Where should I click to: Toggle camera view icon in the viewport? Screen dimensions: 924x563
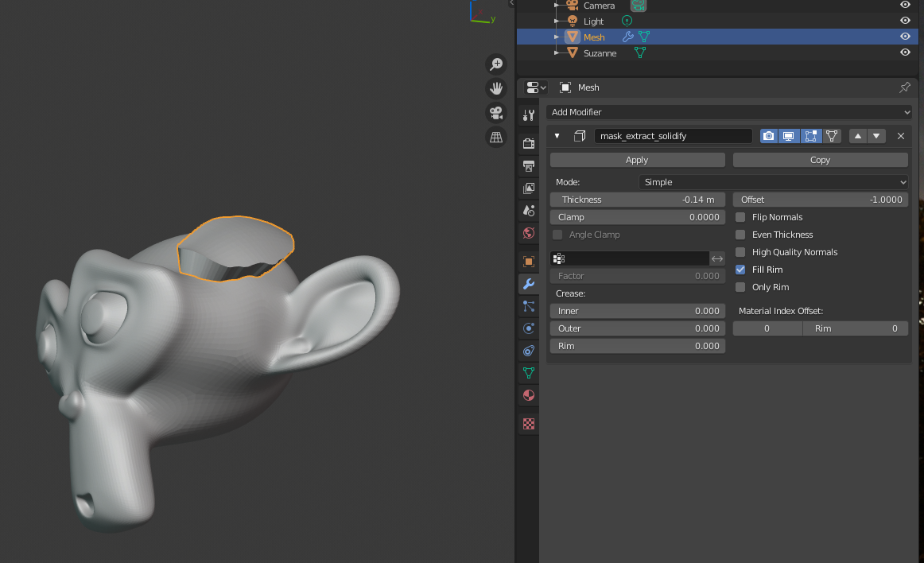[496, 113]
